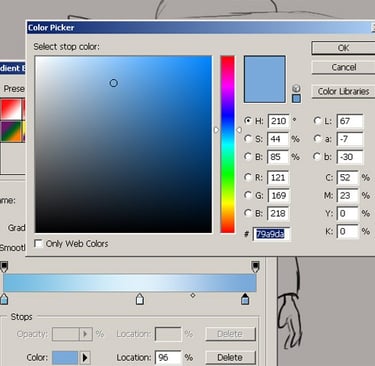Click the gradient preview bar
375x366 pixels.
(130, 283)
